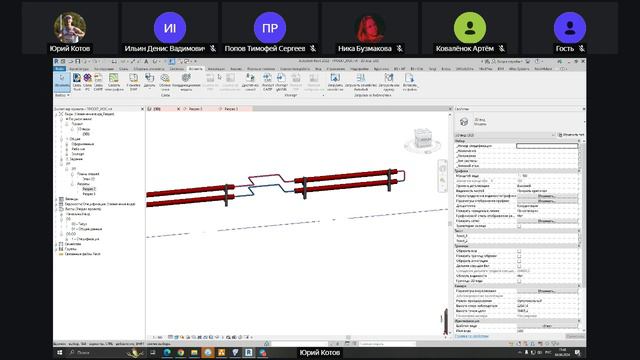Click the navigation bar zoom tool
Image resolution: width=640 pixels, height=360 pixels.
coord(442,180)
